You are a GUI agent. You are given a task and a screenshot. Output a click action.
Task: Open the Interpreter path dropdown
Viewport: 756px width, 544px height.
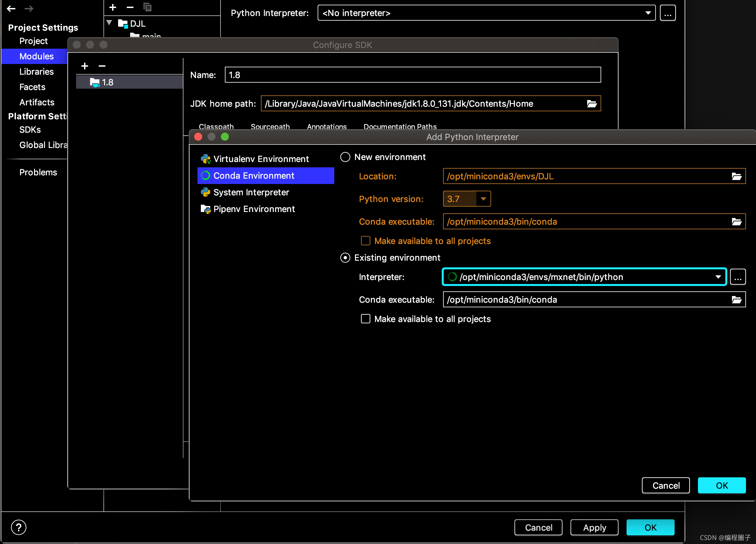718,277
